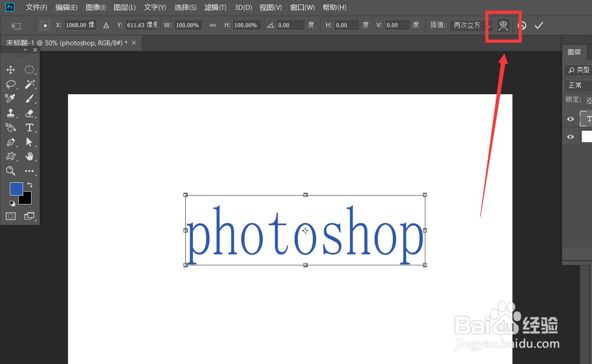Screen dimensions: 592x364
Task: Click the Y position input field
Action: 141,25
